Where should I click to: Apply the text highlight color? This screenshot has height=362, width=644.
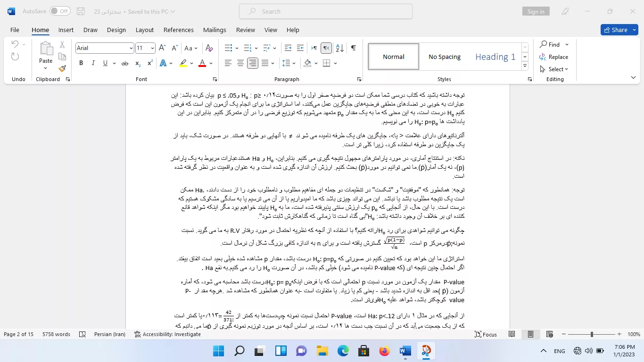pos(183,63)
